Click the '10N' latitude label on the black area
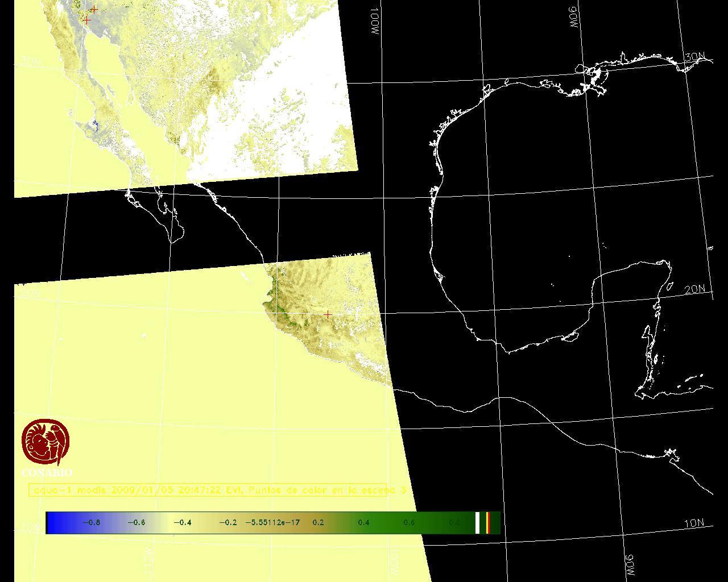 694,523
